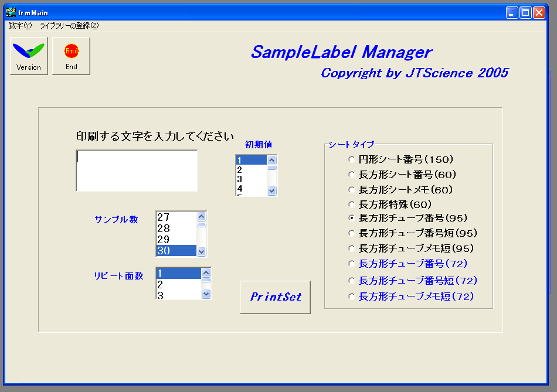Image resolution: width=557 pixels, height=392 pixels.
Task: Select 長方形チューブ番号(95) radio button
Action: tap(352, 218)
